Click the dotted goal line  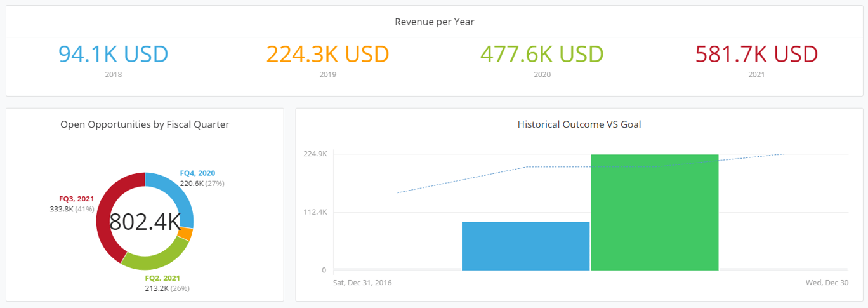591,166
